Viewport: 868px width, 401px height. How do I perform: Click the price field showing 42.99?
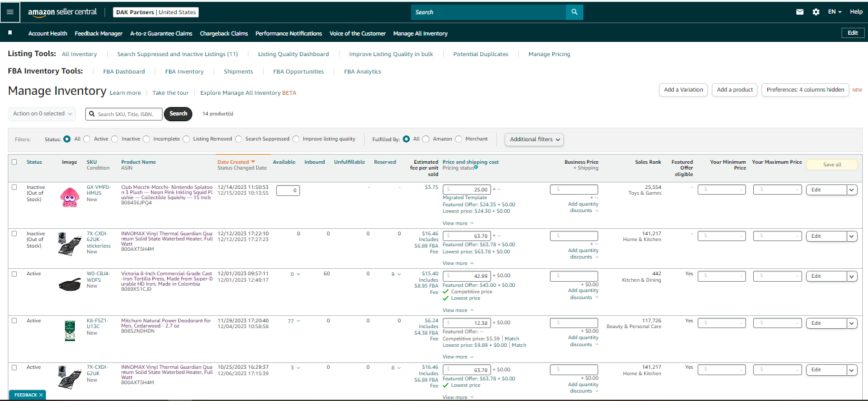point(467,276)
